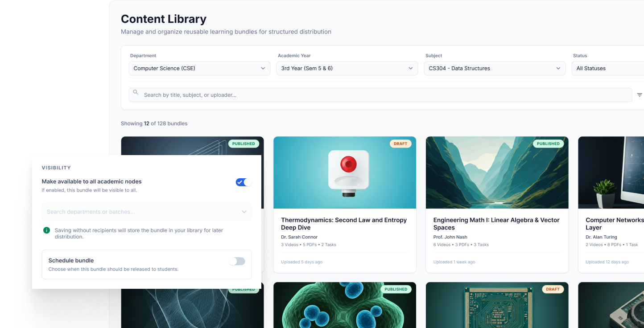Enable the 'Schedule bundle' switch
Viewport: 644px width, 328px height.
pyautogui.click(x=237, y=261)
